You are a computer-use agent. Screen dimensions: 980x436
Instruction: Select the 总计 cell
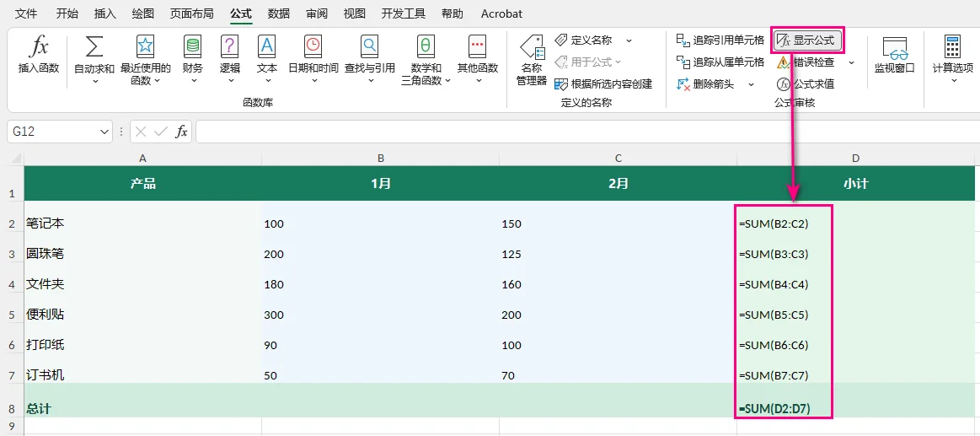(x=143, y=401)
